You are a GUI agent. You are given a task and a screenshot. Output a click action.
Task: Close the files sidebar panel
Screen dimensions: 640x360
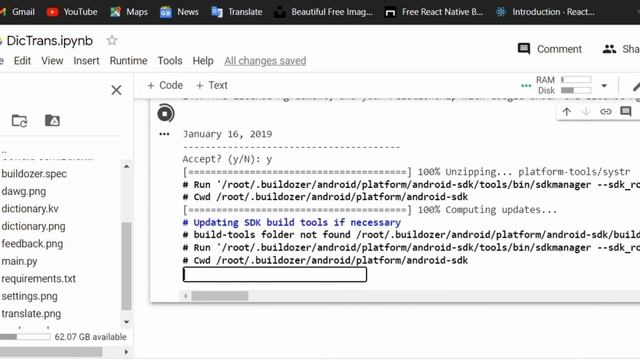pyautogui.click(x=116, y=90)
